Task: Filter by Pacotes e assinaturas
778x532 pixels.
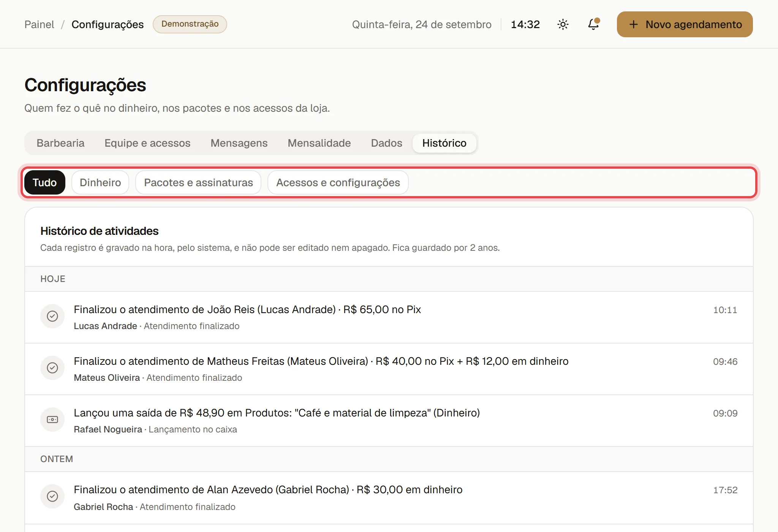Action: coord(198,182)
